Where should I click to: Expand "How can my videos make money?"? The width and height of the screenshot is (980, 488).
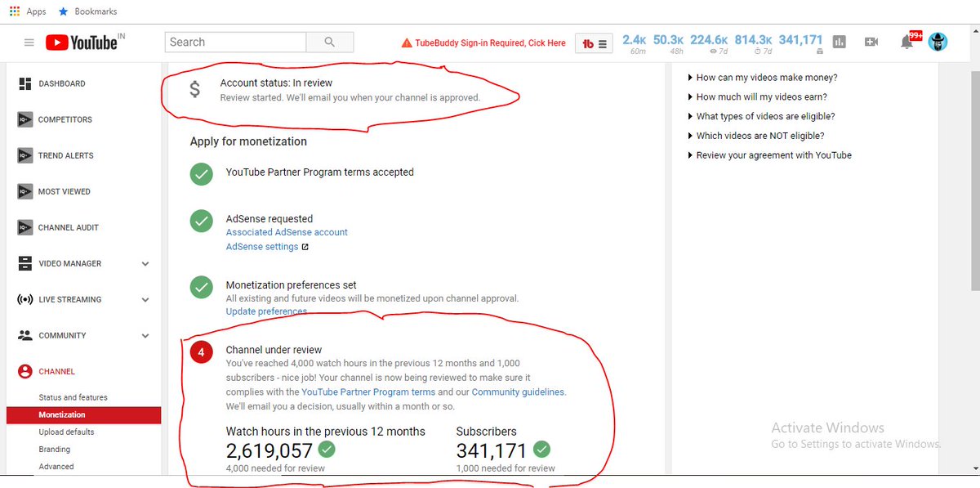coord(764,78)
